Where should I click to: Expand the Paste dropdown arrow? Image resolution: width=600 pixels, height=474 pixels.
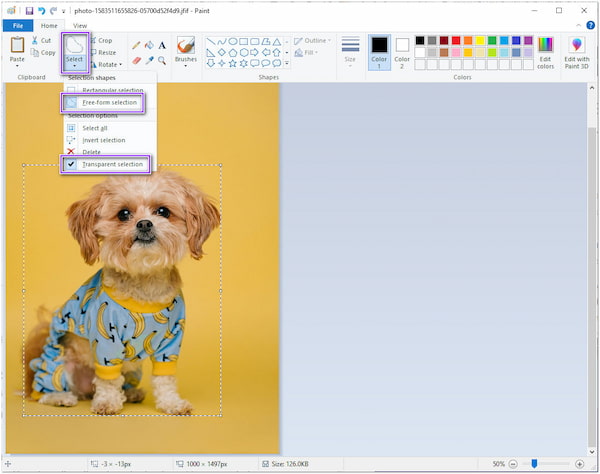coord(17,66)
